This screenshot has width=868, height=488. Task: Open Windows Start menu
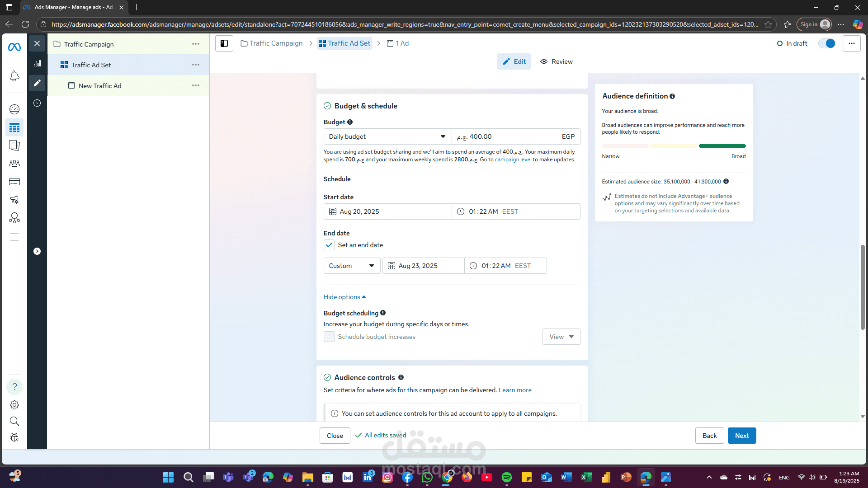point(168,477)
